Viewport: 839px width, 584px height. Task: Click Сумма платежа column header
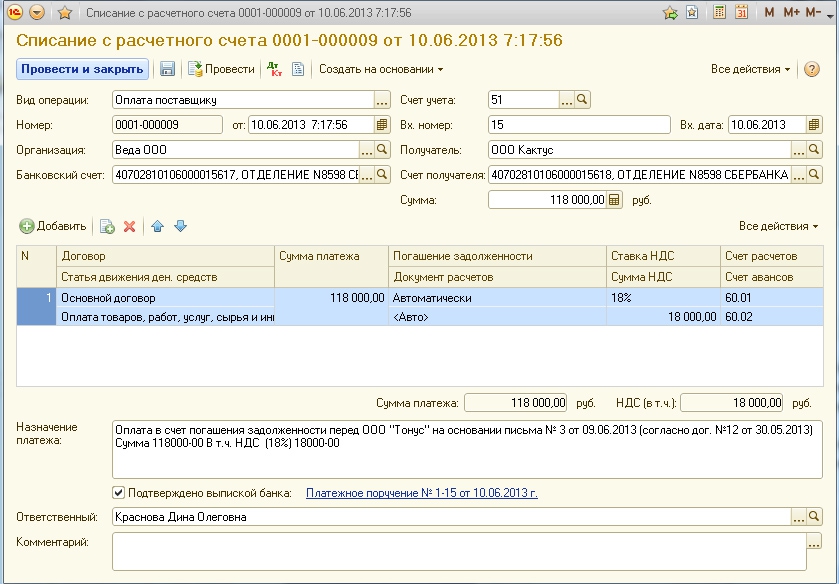coord(331,267)
